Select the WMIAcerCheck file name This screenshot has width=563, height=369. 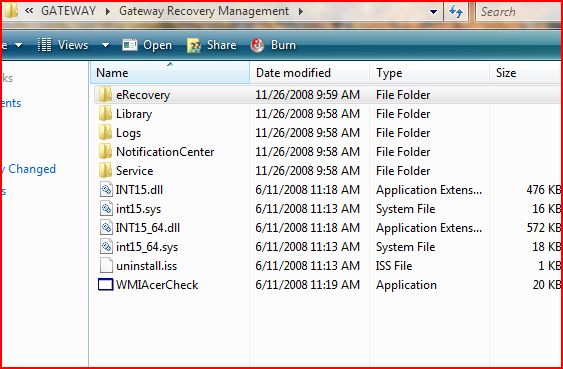coord(157,285)
